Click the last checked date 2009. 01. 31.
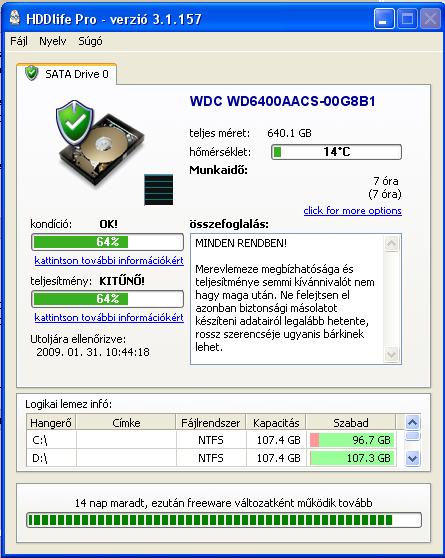 [x=69, y=352]
